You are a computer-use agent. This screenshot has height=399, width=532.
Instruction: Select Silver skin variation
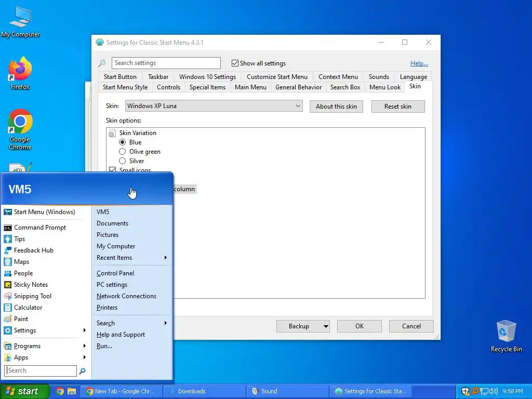coord(123,161)
